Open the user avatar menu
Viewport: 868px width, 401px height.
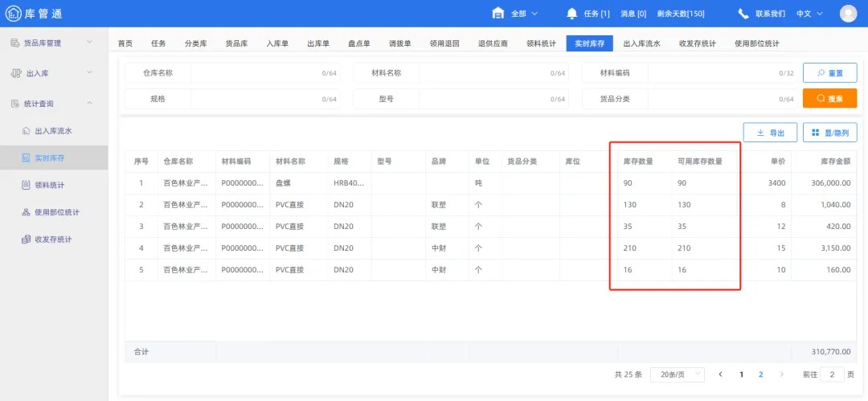coord(848,14)
